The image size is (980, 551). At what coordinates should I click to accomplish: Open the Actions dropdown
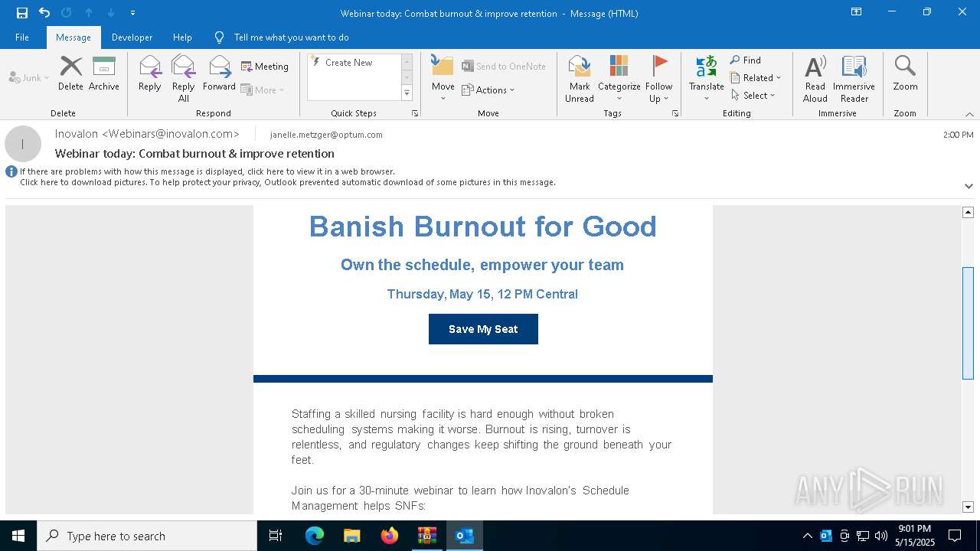488,90
